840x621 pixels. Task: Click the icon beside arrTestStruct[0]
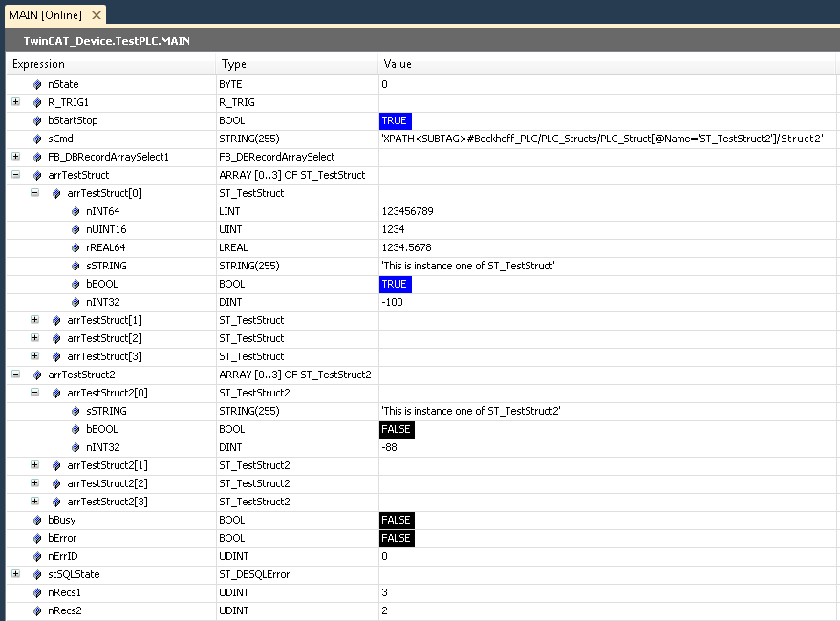tap(56, 193)
